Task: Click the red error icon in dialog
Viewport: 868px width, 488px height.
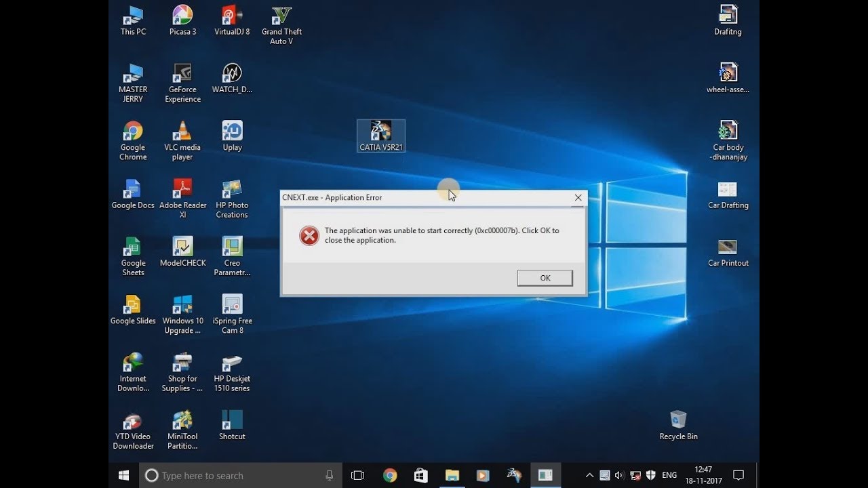Action: point(309,235)
